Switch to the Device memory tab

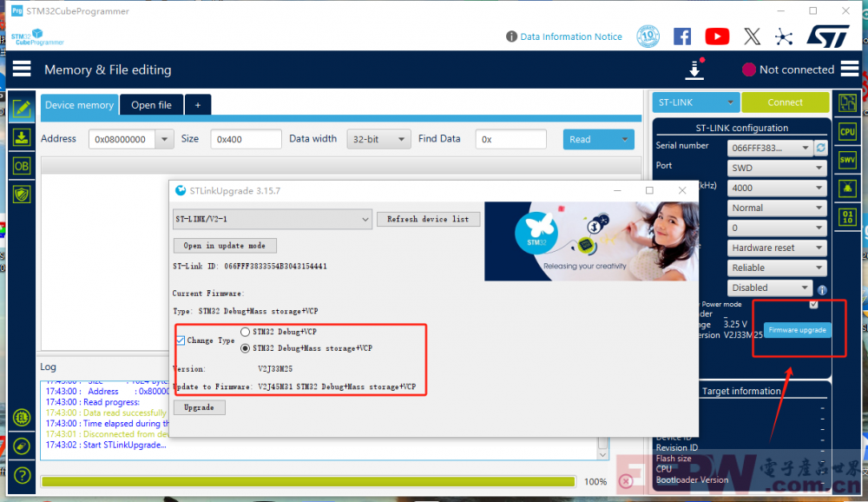point(79,105)
